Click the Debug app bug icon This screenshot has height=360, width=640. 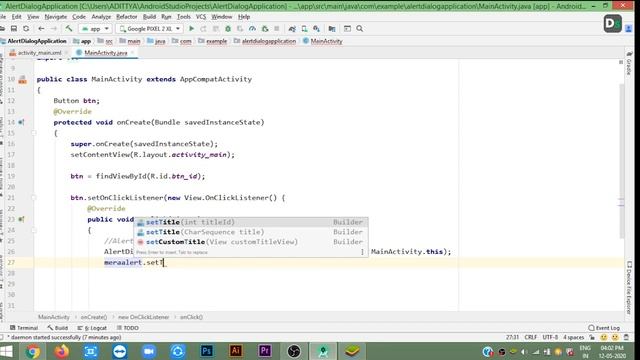coord(228,29)
